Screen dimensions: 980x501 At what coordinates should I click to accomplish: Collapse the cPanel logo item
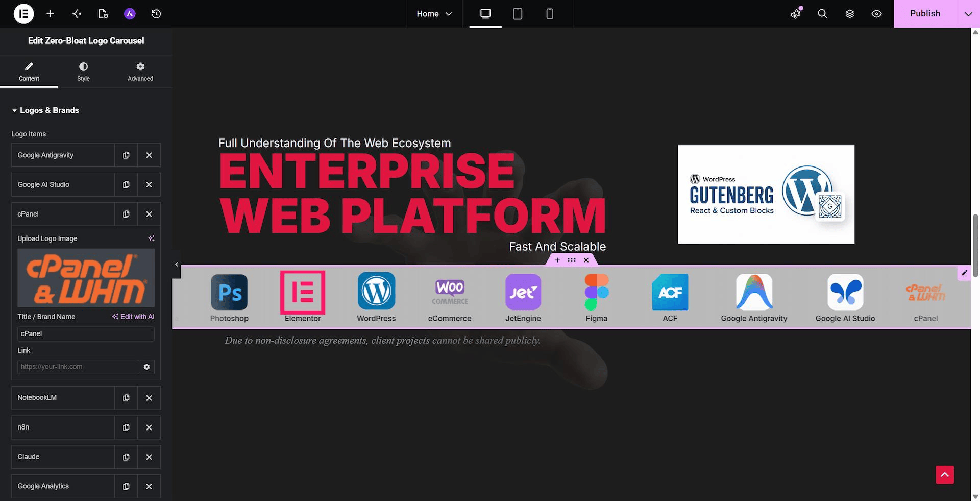(63, 214)
